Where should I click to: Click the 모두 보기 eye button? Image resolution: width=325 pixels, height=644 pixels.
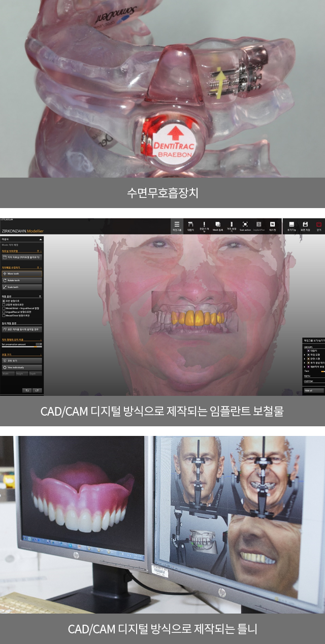(x=22, y=361)
